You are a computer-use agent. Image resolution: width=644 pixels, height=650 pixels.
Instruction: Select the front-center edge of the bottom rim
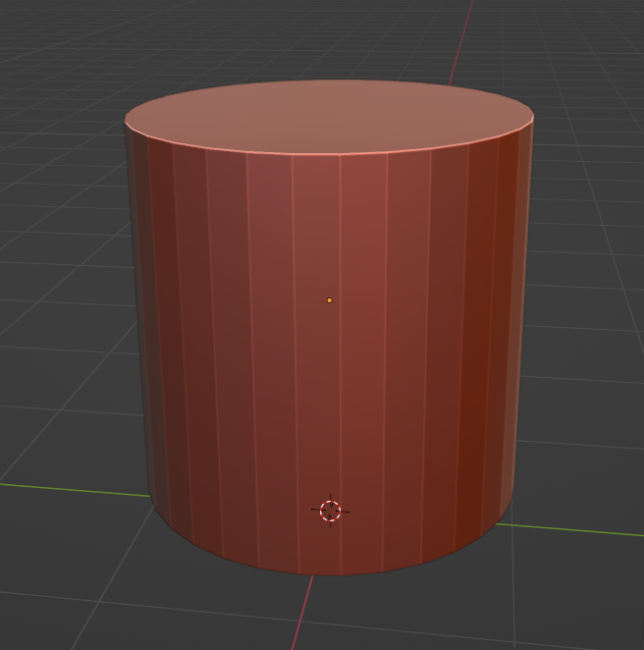(317, 574)
